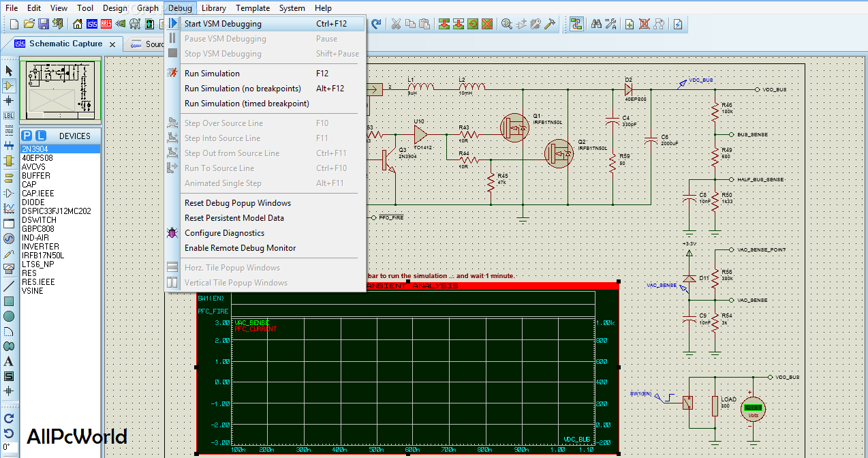
Task: Select the Voltage Probe mode tool
Action: [10, 254]
